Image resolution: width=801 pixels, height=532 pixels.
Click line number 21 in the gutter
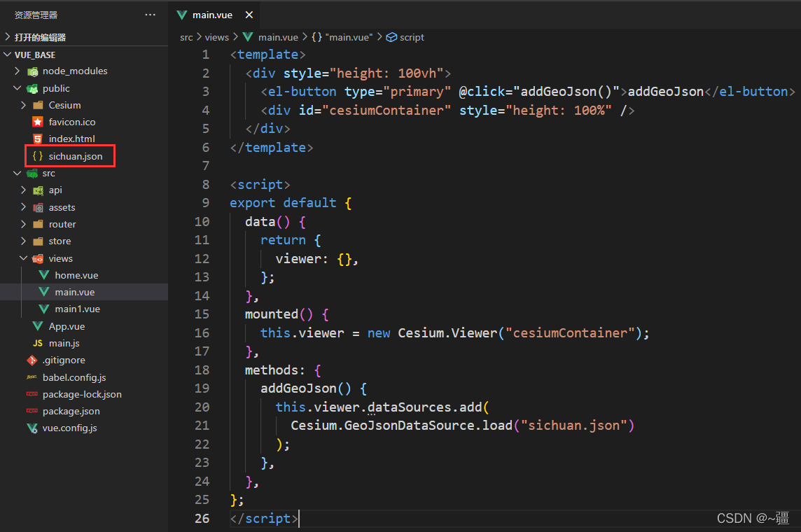tap(202, 426)
